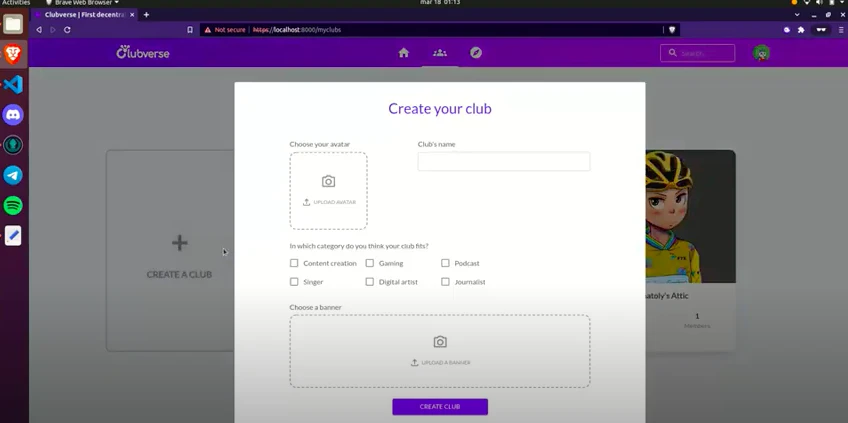
Task: Click the camera icon in avatar upload
Action: click(x=328, y=181)
